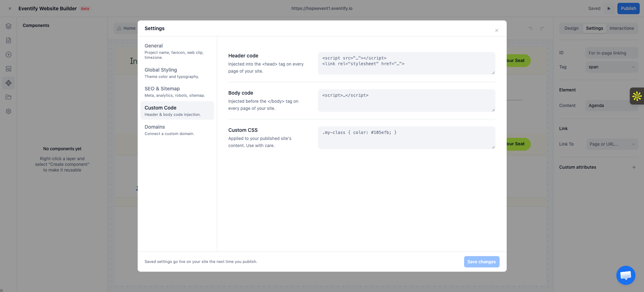The width and height of the screenshot is (644, 292).
Task: Click the undo arrow icon
Action: point(530,28)
